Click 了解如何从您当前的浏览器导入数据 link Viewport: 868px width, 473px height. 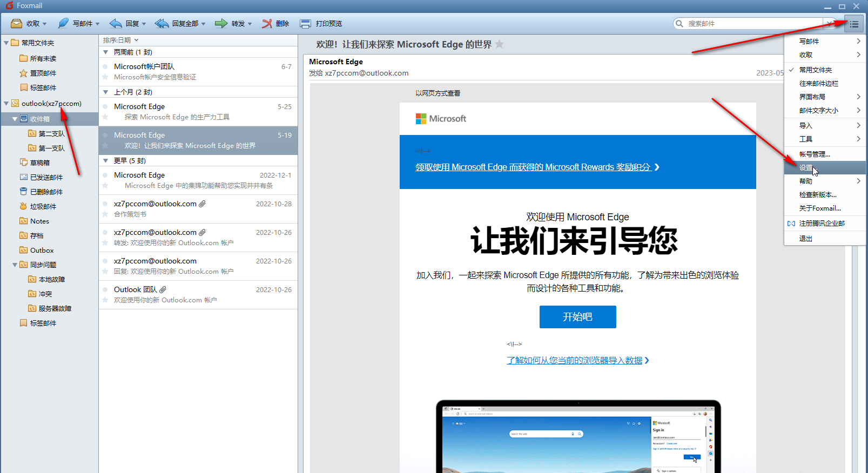[577, 360]
